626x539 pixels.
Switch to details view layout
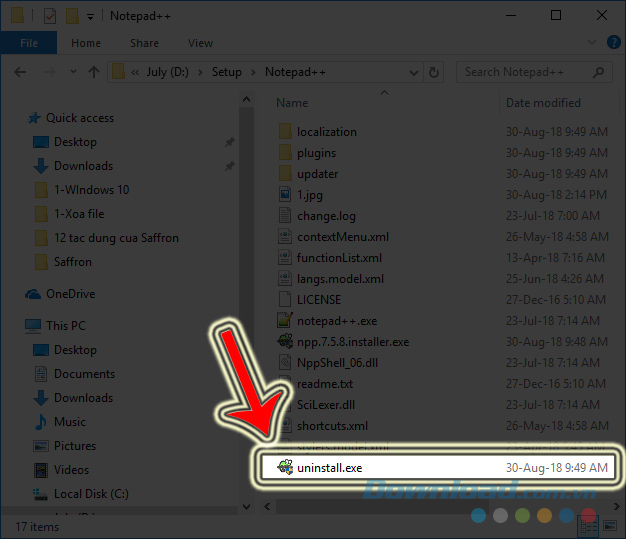[x=588, y=526]
